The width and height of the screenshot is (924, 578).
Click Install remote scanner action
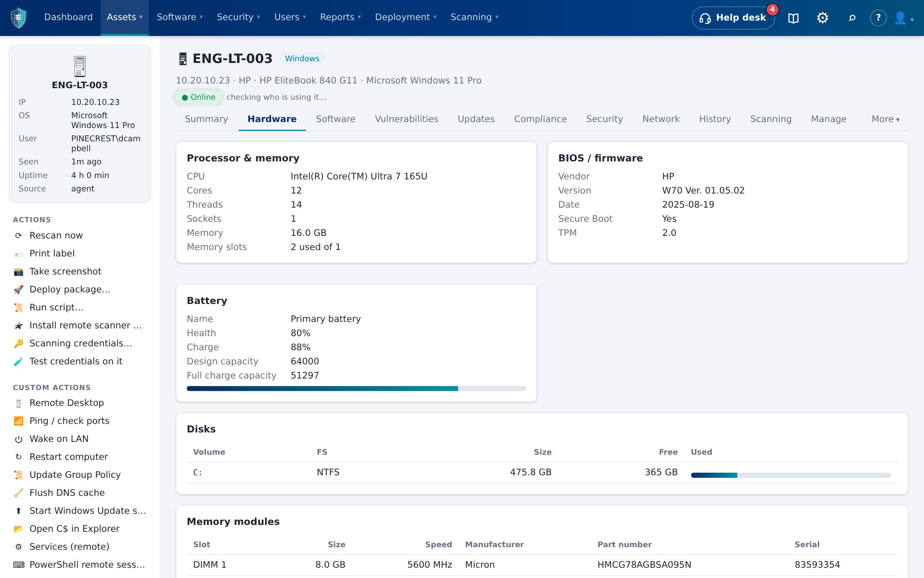(x=80, y=325)
